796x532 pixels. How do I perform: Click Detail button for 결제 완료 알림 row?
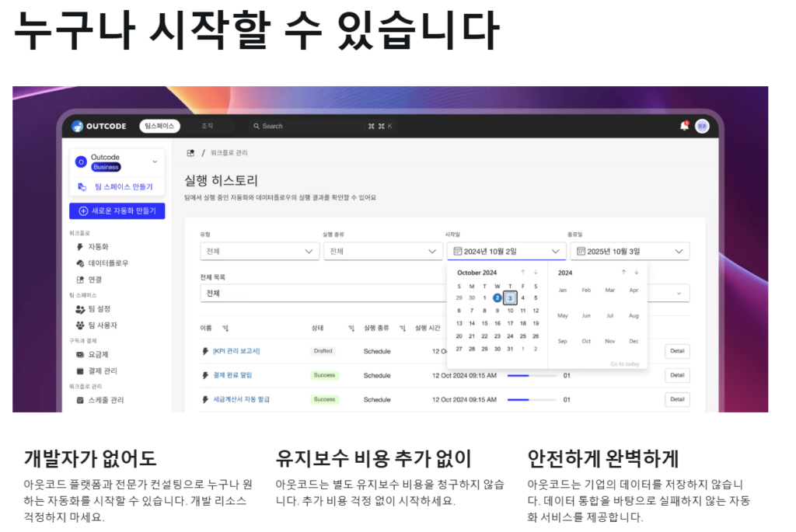pos(677,375)
